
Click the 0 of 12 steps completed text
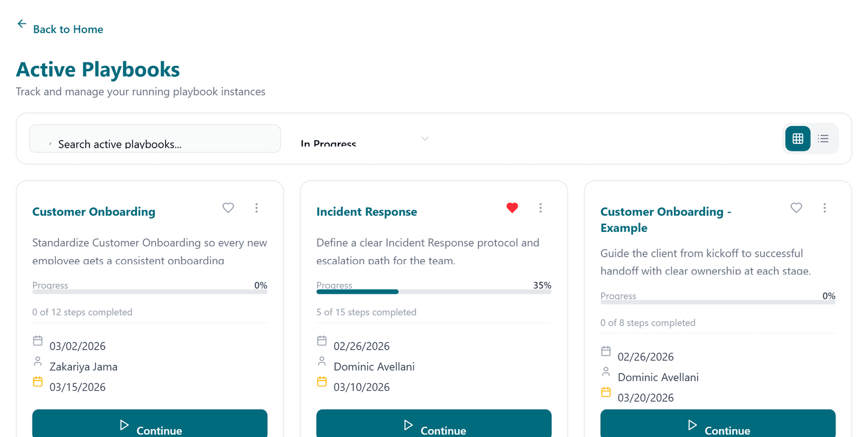[82, 312]
